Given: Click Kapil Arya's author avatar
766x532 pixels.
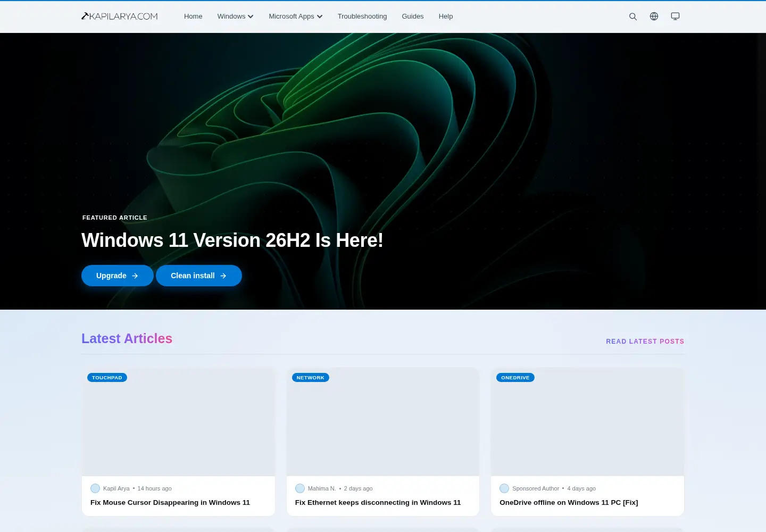Looking at the screenshot, I should click(x=95, y=488).
